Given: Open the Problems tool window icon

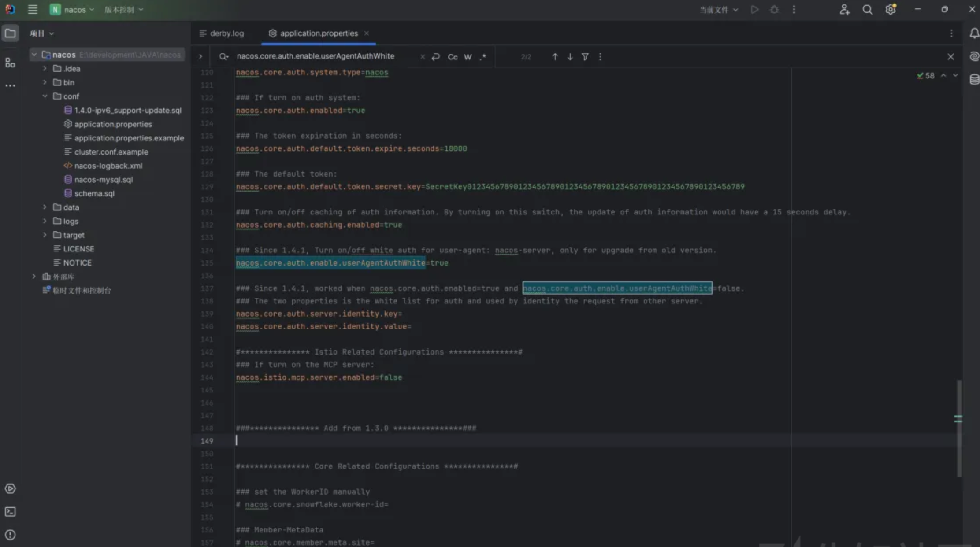Looking at the screenshot, I should point(10,535).
